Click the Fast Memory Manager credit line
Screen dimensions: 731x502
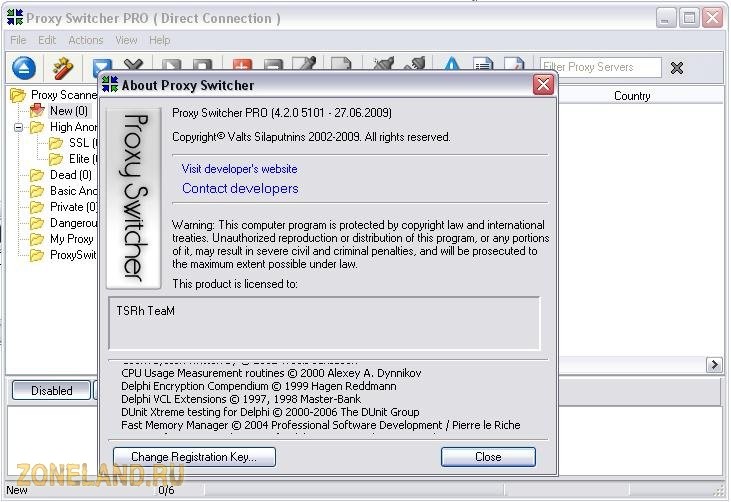point(321,425)
